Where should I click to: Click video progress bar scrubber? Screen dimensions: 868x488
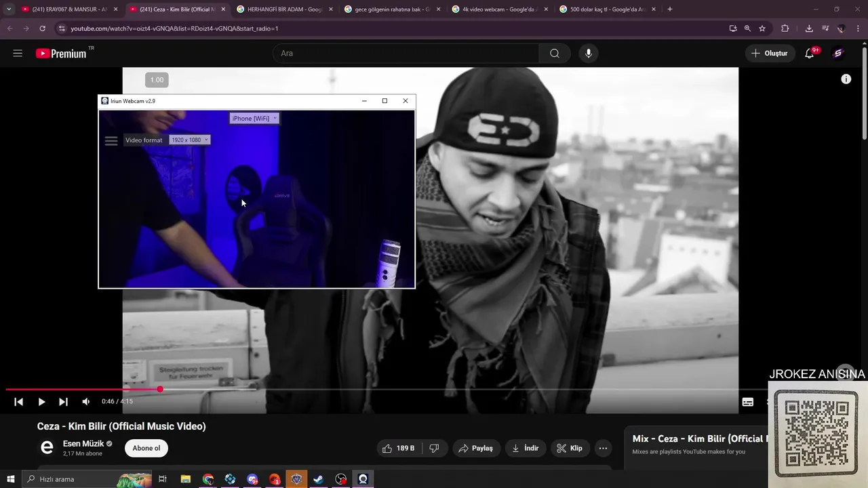(160, 389)
